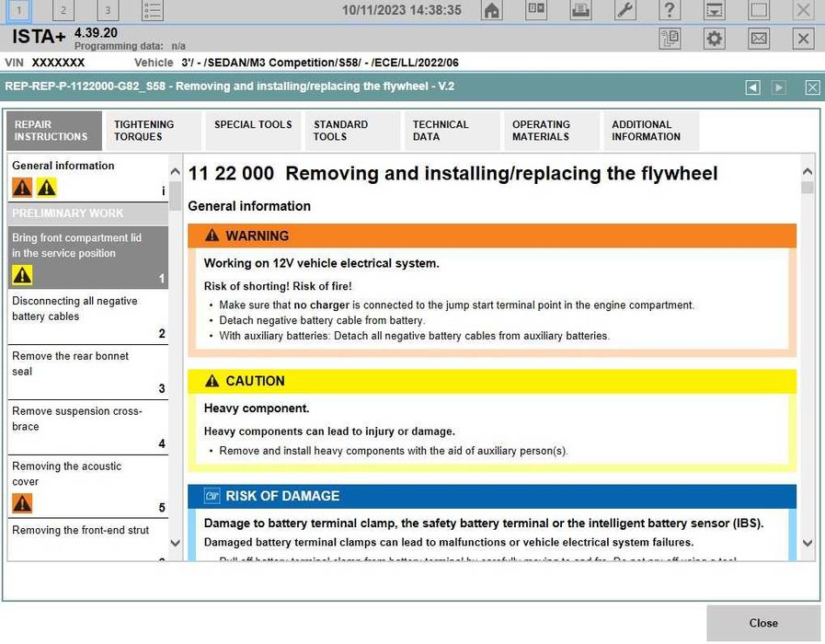Open wrench tools icon

click(x=625, y=10)
